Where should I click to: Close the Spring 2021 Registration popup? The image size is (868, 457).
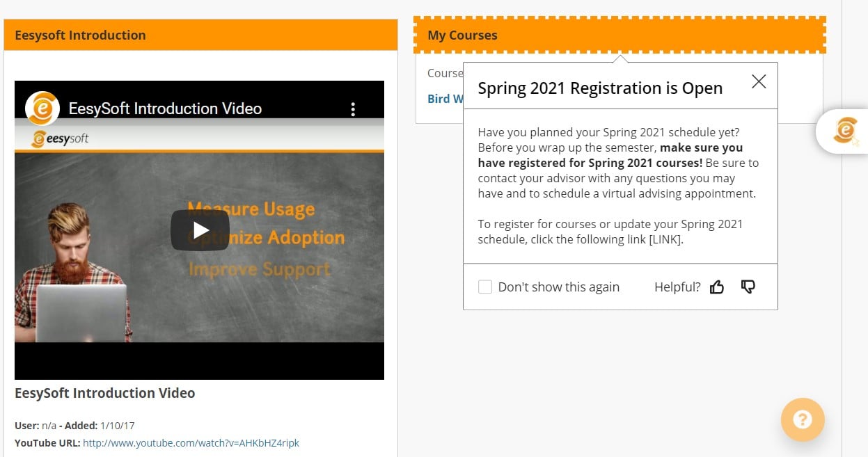coord(759,81)
